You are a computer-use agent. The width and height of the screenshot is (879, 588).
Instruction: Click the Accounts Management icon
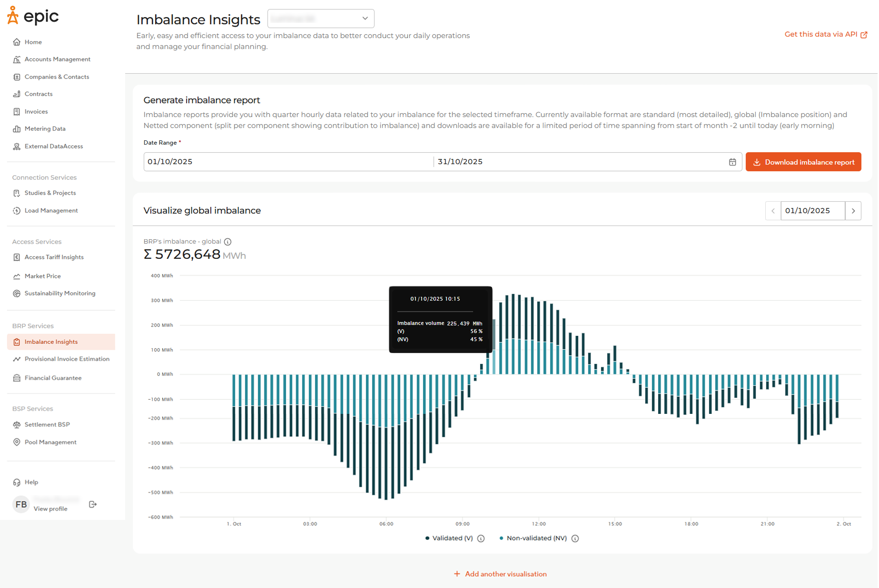17,59
